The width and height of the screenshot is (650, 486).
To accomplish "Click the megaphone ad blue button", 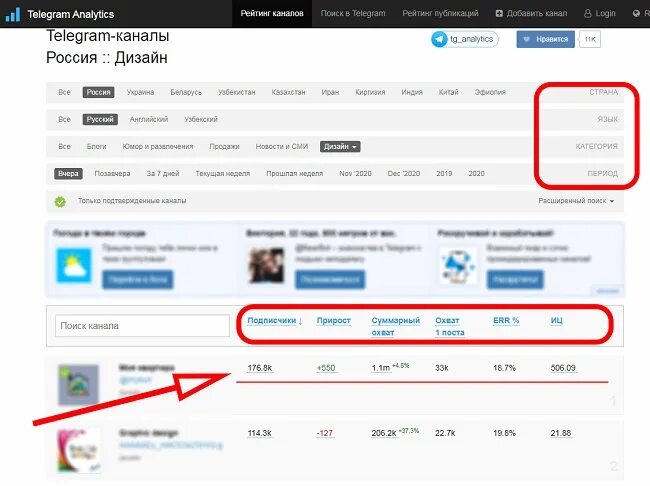I will (x=515, y=279).
